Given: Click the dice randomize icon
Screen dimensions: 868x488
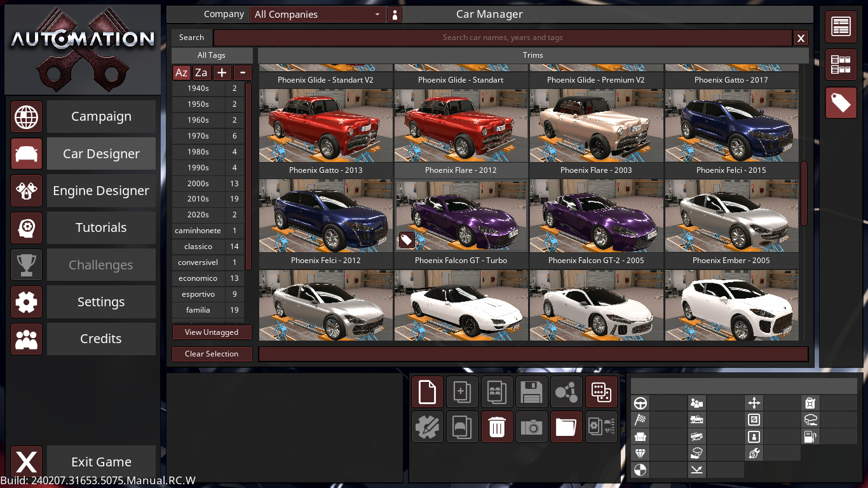Looking at the screenshot, I should click(601, 392).
